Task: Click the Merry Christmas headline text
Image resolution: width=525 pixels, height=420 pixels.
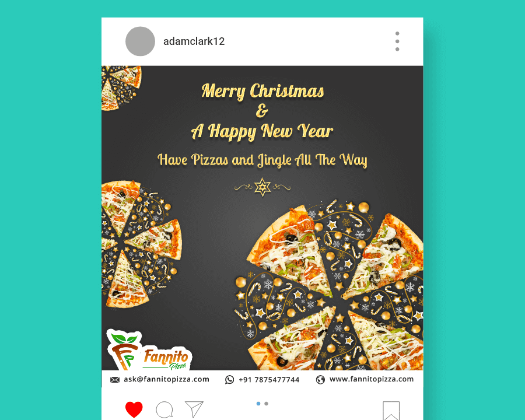Action: pos(263,91)
